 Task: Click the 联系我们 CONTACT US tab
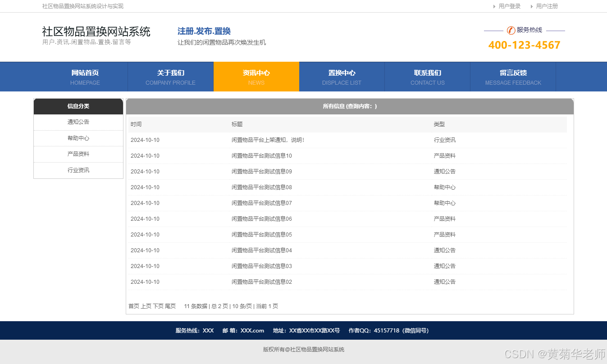pos(427,77)
